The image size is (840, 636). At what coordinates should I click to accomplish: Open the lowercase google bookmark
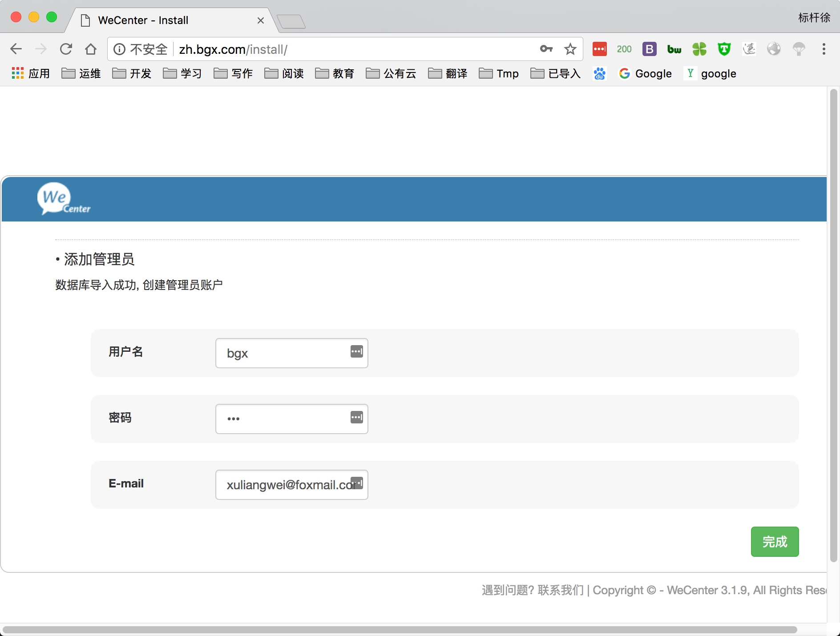[711, 73]
